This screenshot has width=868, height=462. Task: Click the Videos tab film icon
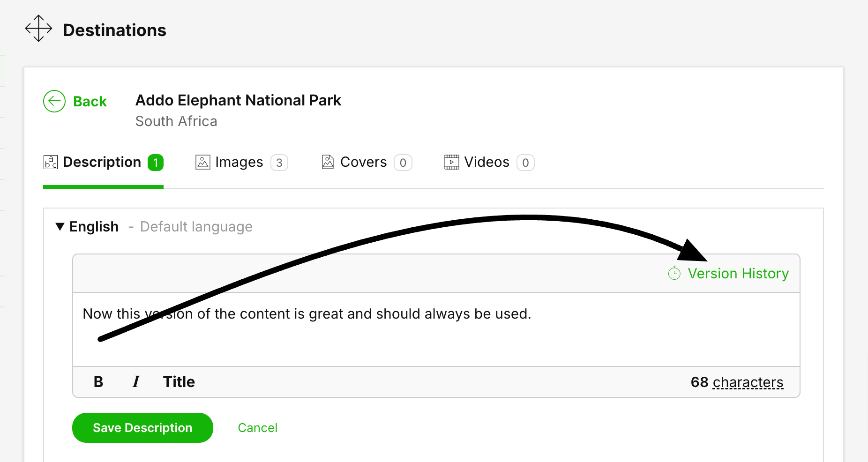click(x=452, y=162)
